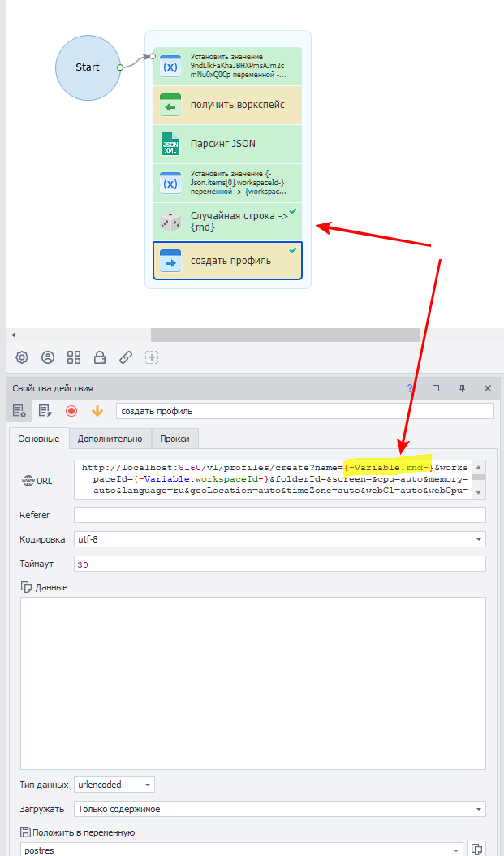Switch to the Основные tab
The height and width of the screenshot is (856, 504).
39,439
